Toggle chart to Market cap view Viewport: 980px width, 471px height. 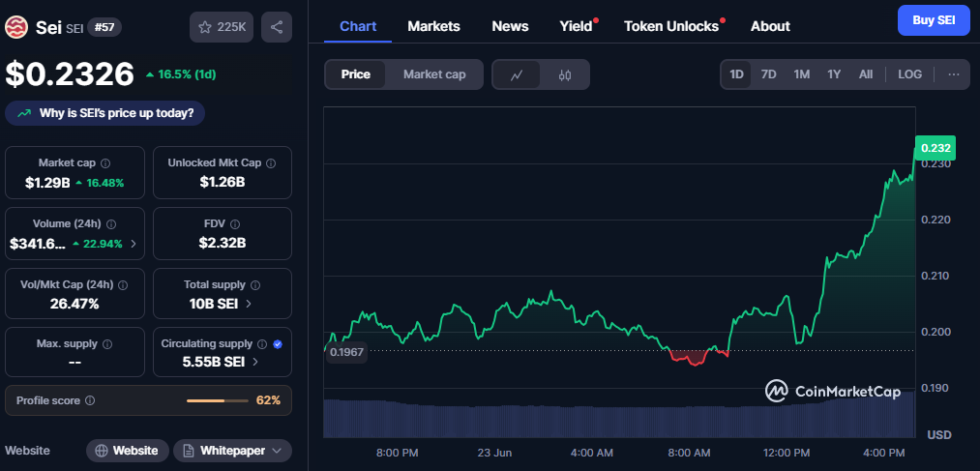(434, 75)
